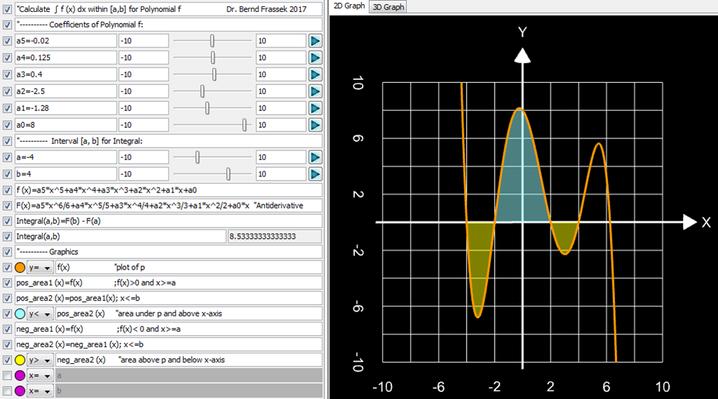This screenshot has width=718, height=399.
Task: Open the x= dropdown in row a
Action: [40, 376]
